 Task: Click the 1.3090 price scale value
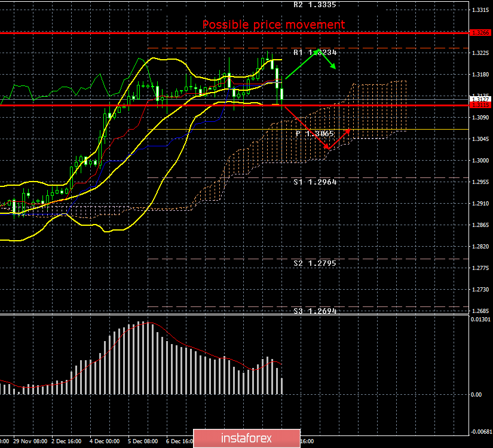[x=480, y=118]
